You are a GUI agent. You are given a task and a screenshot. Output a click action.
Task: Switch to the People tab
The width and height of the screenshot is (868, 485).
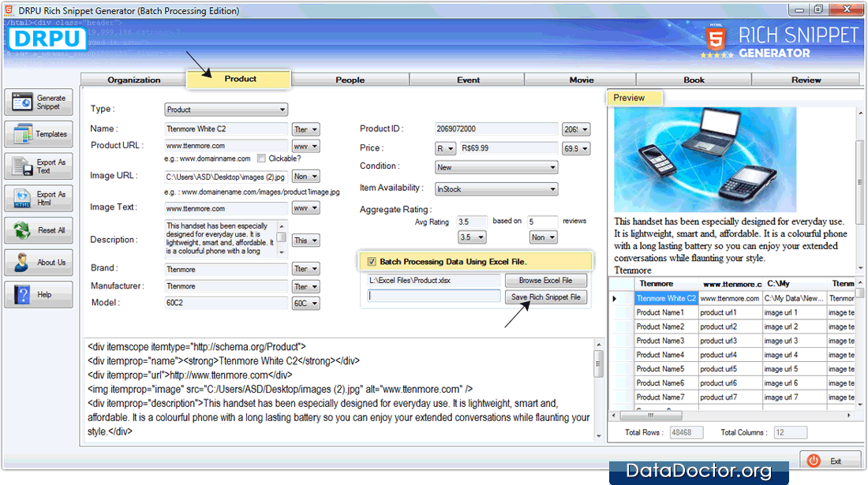(350, 80)
